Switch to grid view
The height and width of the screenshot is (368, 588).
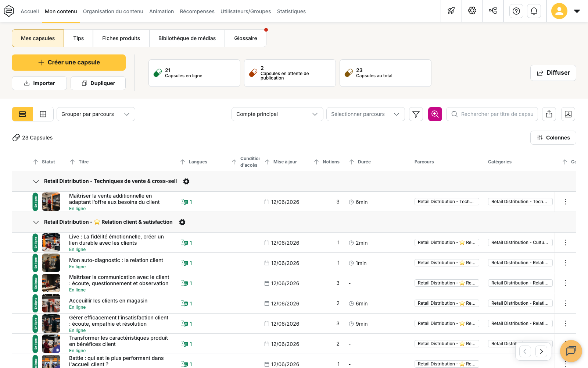(x=43, y=114)
